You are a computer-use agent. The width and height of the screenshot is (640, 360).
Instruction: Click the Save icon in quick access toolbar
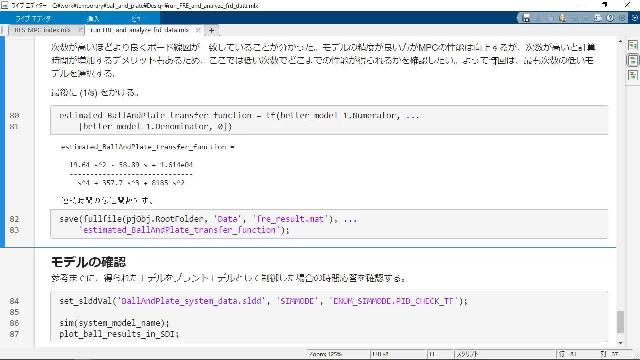pos(526,18)
